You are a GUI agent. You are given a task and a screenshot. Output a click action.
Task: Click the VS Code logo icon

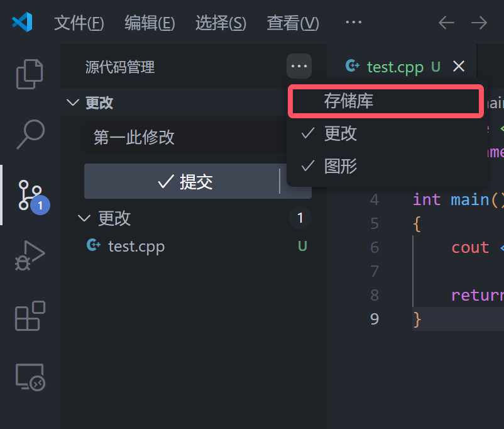22,23
